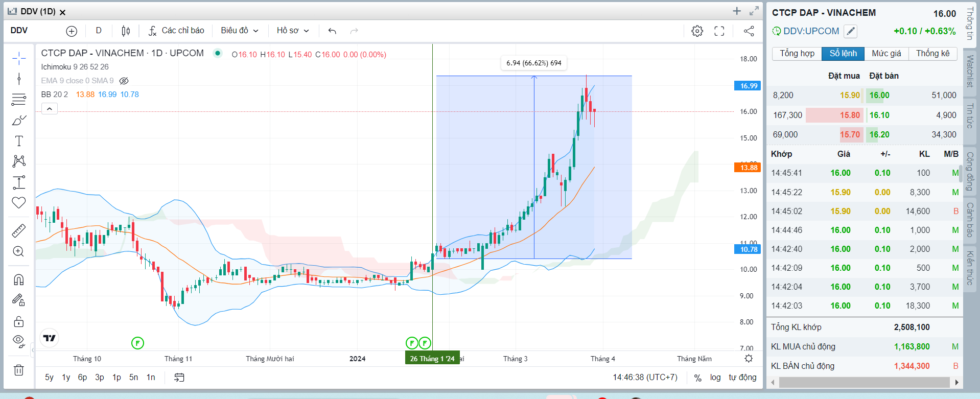Set range to 3p
This screenshot has width=980, height=399.
(100, 378)
